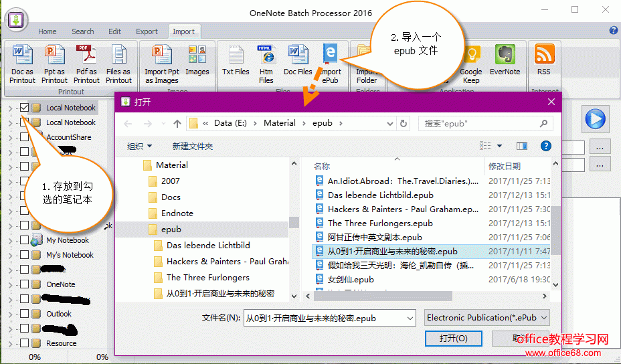Open the address bar history dropdown
Screen dimensions: 621x364
(389, 124)
